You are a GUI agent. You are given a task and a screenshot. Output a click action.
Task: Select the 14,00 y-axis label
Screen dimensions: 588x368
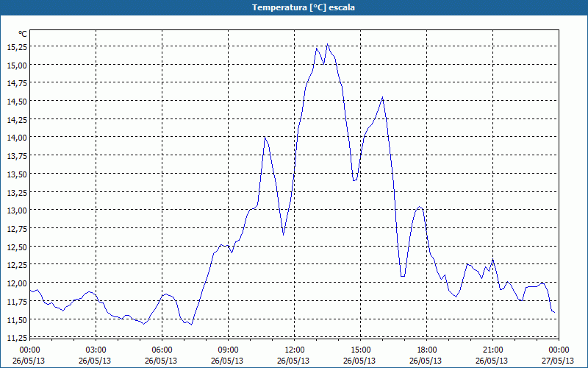coord(17,138)
